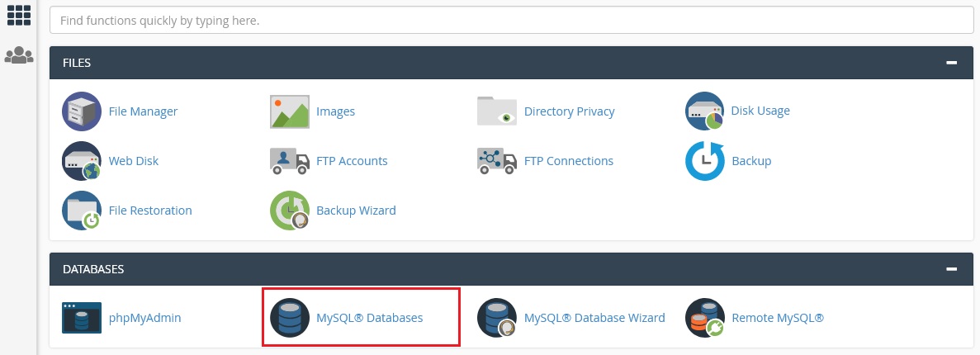Click the phpMyAdmin icon
Viewport: 980px width, 355px height.
(x=81, y=318)
